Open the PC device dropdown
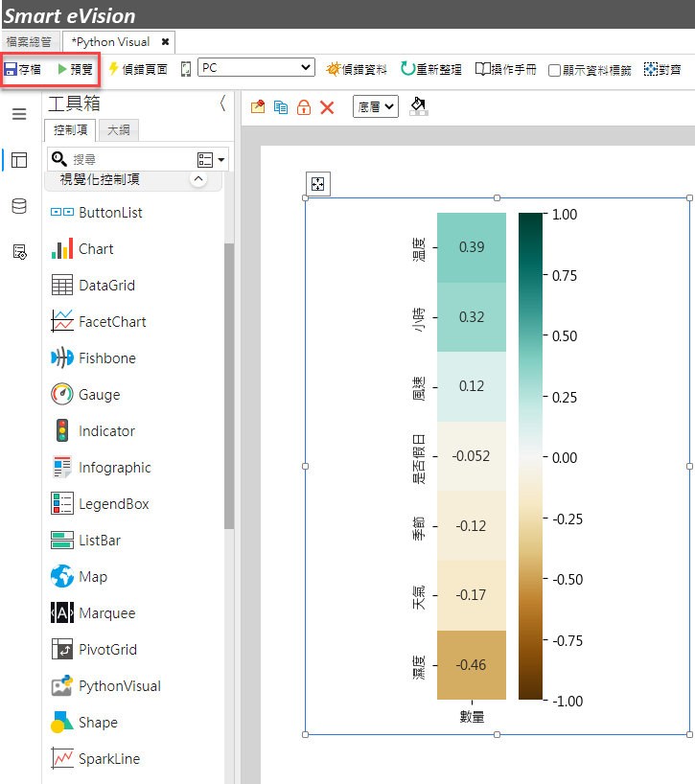The image size is (695, 784). [x=256, y=67]
